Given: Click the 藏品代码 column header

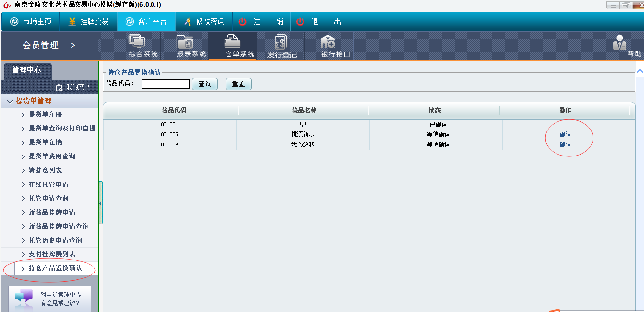Looking at the screenshot, I should pos(174,111).
